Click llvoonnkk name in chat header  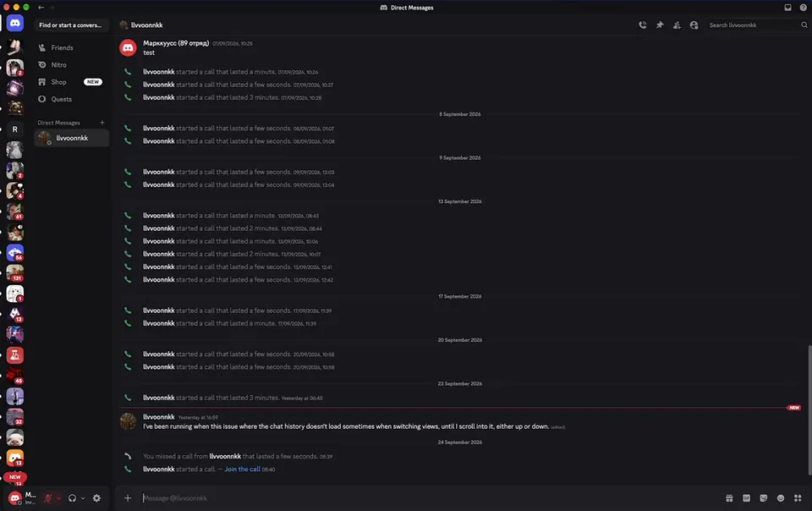[146, 25]
